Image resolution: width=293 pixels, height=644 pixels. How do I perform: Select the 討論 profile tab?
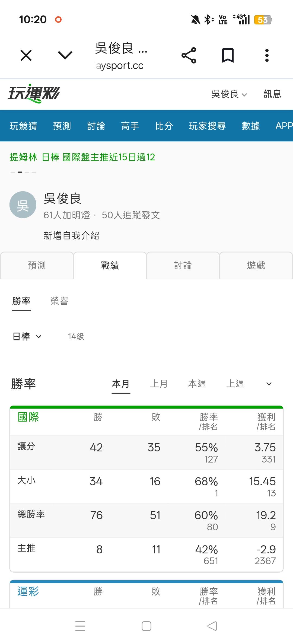pos(183,265)
